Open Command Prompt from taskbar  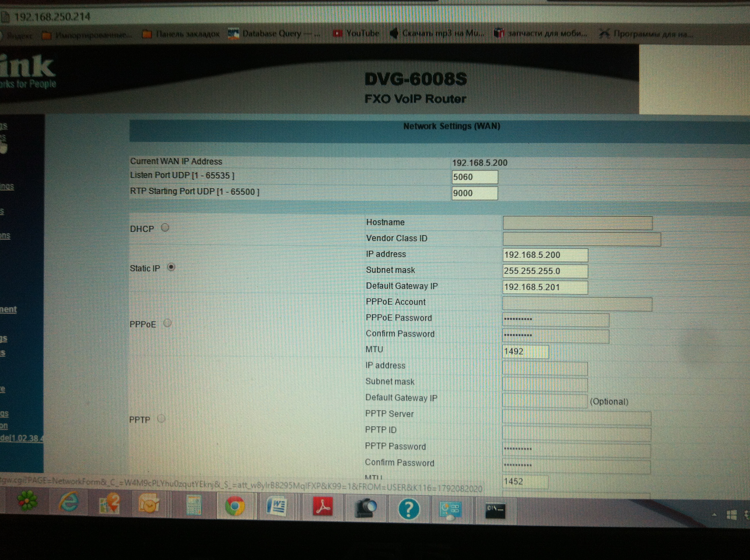tap(495, 511)
